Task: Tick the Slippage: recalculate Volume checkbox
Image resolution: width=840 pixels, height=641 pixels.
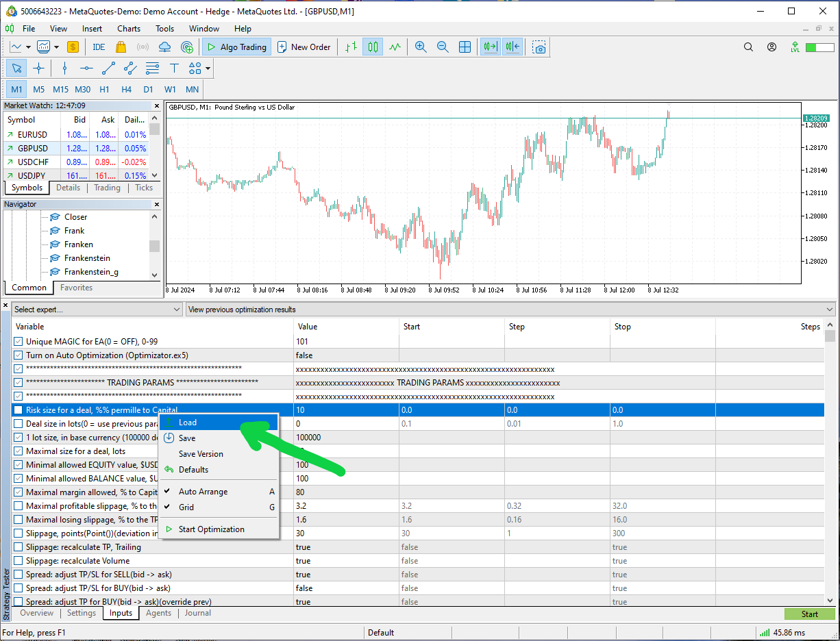Action: (x=18, y=561)
